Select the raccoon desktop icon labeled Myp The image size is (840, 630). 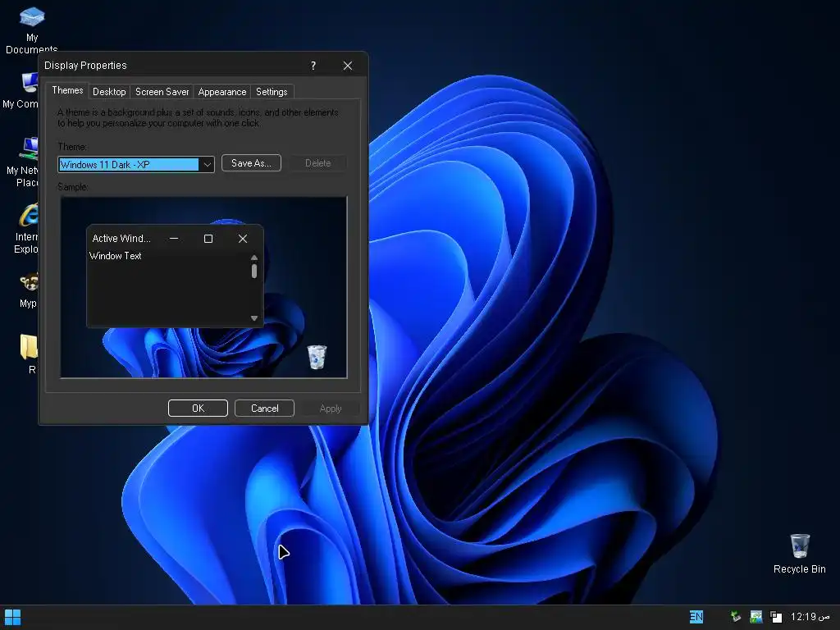tap(29, 282)
